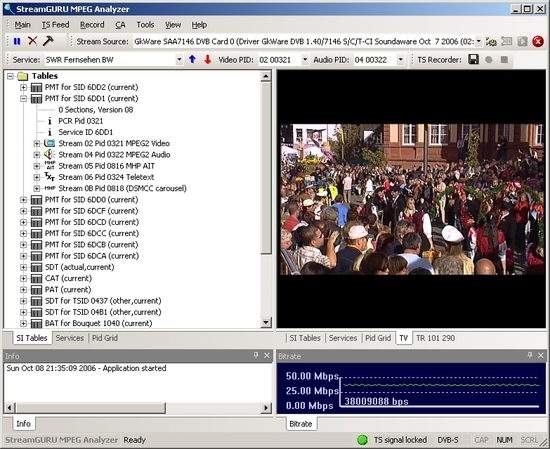Click the table icon of CAT (current)

[x=36, y=279]
